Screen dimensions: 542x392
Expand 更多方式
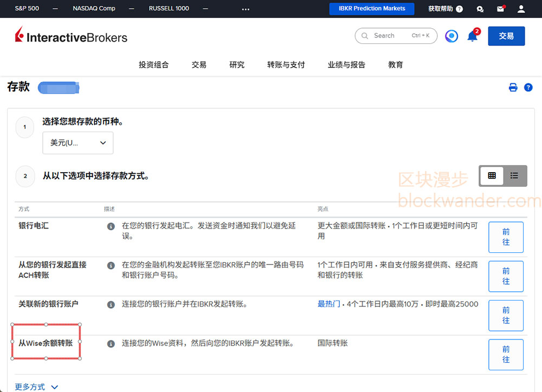coord(36,387)
